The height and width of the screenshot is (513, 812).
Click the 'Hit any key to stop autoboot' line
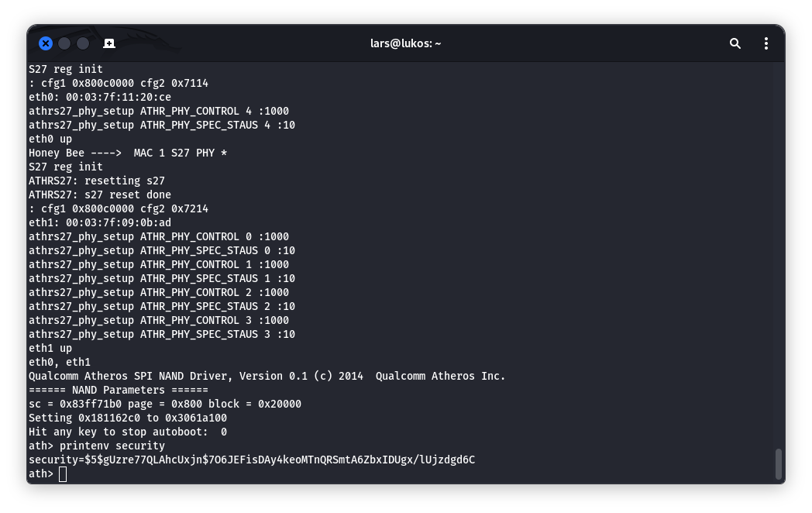(127, 432)
